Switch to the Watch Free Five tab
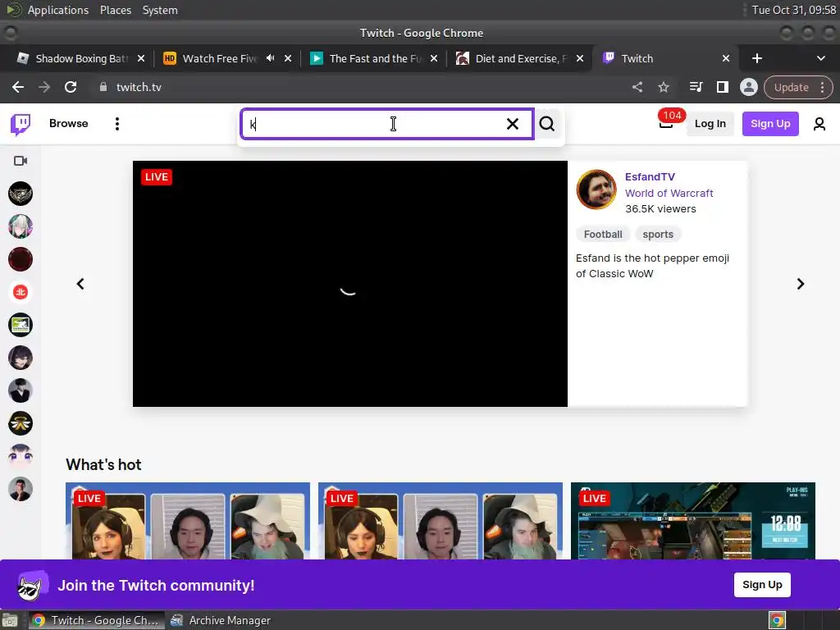Screen dimensions: 840x630 tap(218, 58)
